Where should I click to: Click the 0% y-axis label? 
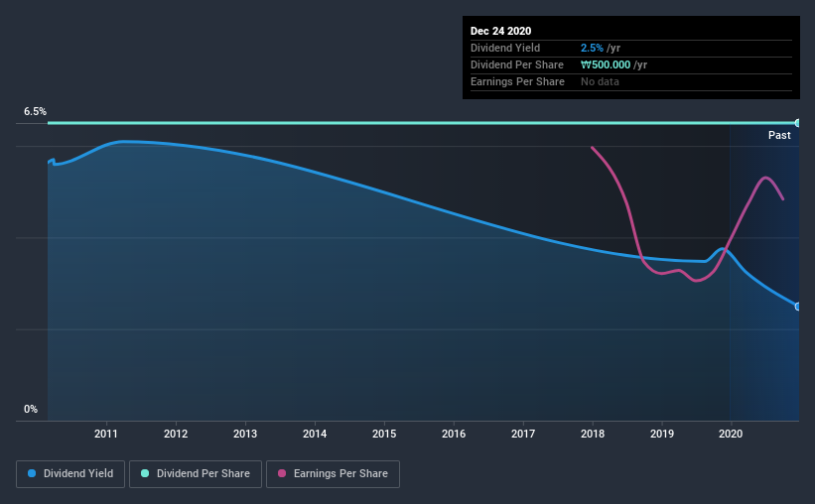31,410
